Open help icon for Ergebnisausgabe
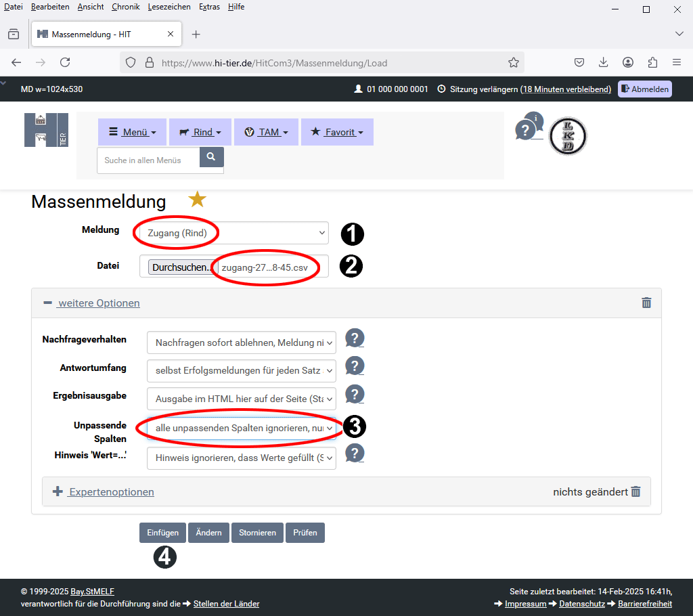 [x=355, y=395]
